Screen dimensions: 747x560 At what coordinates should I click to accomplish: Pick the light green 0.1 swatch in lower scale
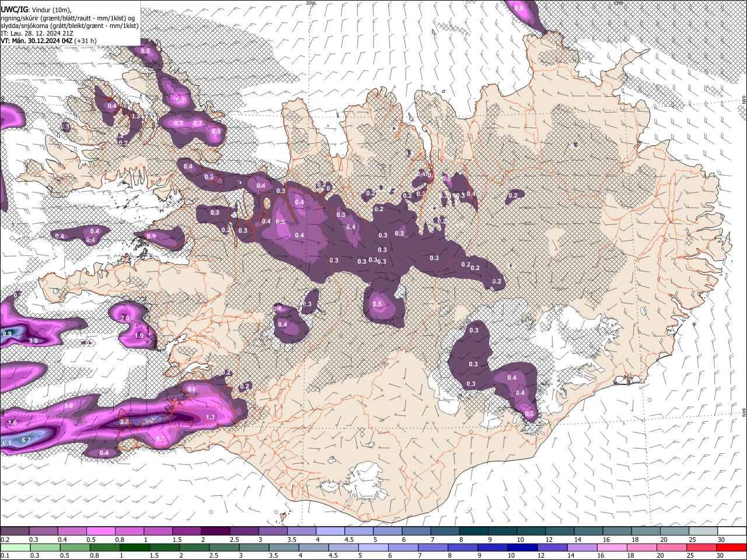pos(15,547)
